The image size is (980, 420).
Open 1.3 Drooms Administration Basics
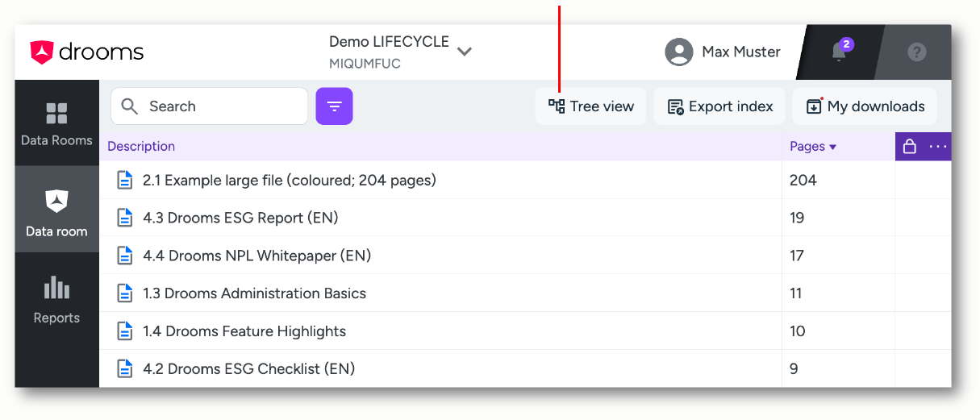(x=254, y=293)
